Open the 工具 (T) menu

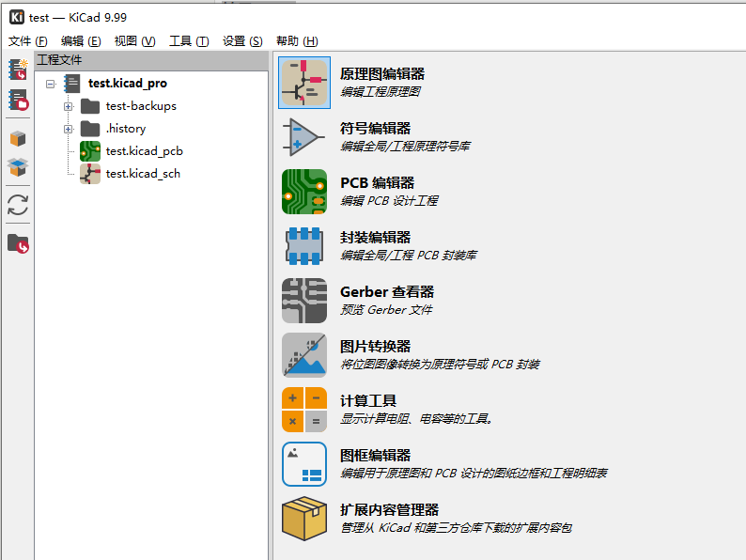tap(189, 41)
